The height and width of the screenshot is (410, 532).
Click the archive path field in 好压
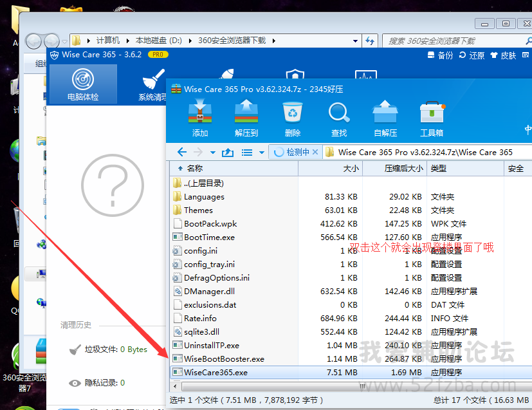(x=428, y=152)
